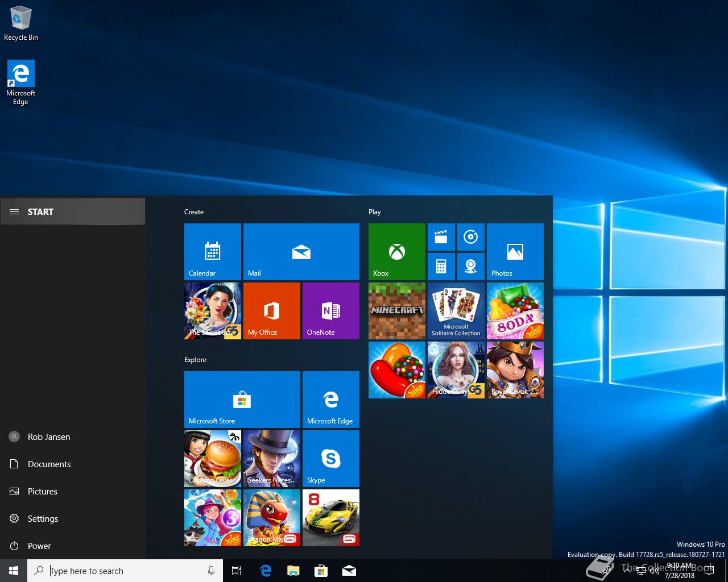Screen dimensions: 728x582
Task: Launch Candy Crush Saga tile
Action: click(397, 370)
